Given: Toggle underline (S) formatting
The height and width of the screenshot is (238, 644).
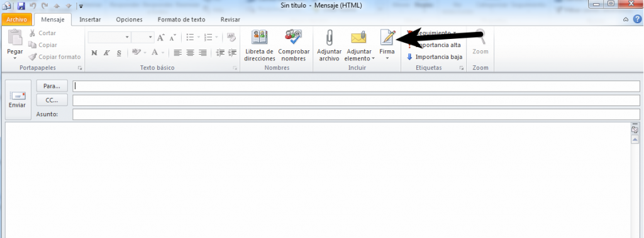Looking at the screenshot, I should (119, 53).
